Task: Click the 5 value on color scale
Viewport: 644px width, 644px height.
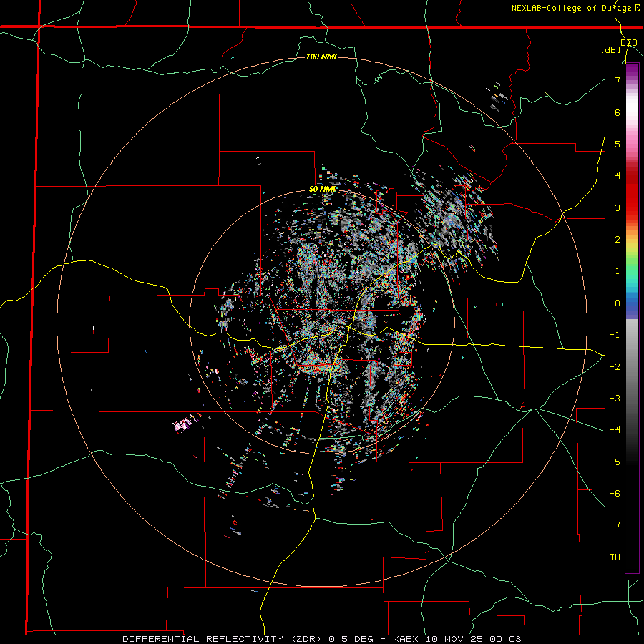Action: 618,144
